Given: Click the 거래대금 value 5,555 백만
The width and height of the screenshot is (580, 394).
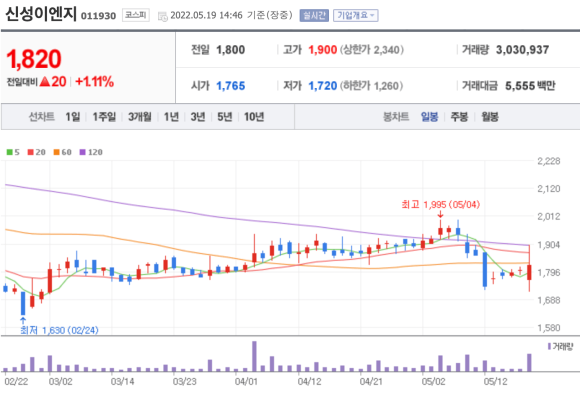Looking at the screenshot, I should (x=530, y=86).
